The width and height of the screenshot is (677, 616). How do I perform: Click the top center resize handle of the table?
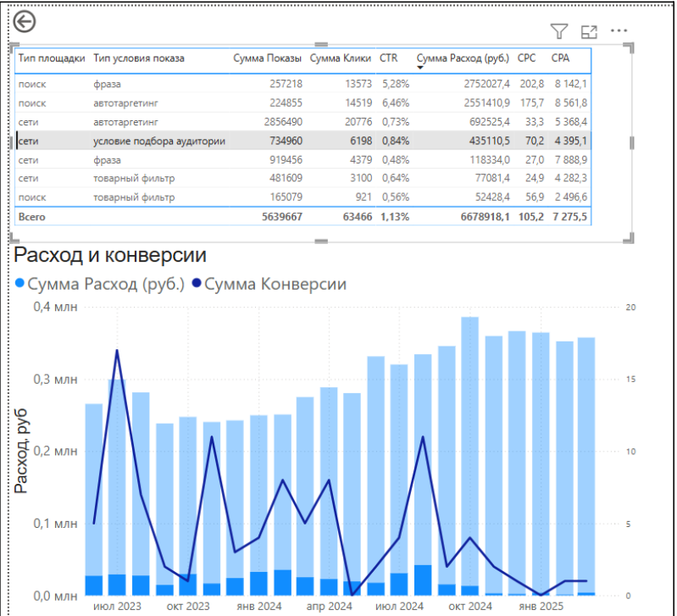321,42
